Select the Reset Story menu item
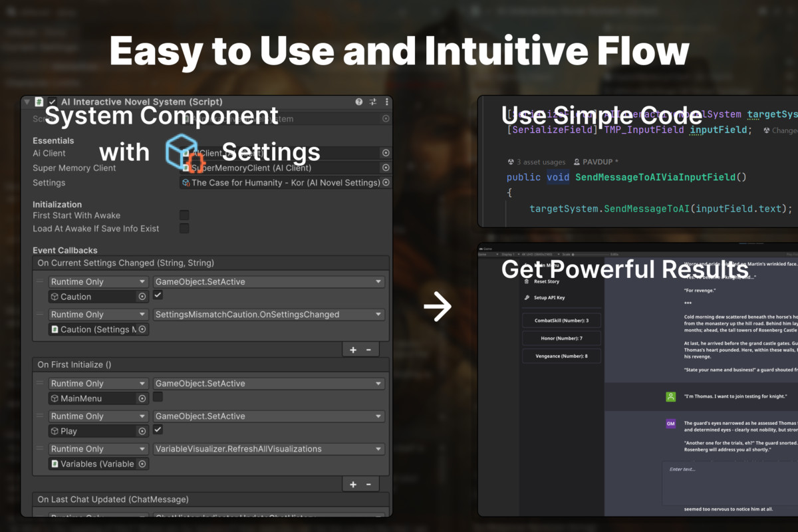Screen dimensions: 798x532 point(547,281)
